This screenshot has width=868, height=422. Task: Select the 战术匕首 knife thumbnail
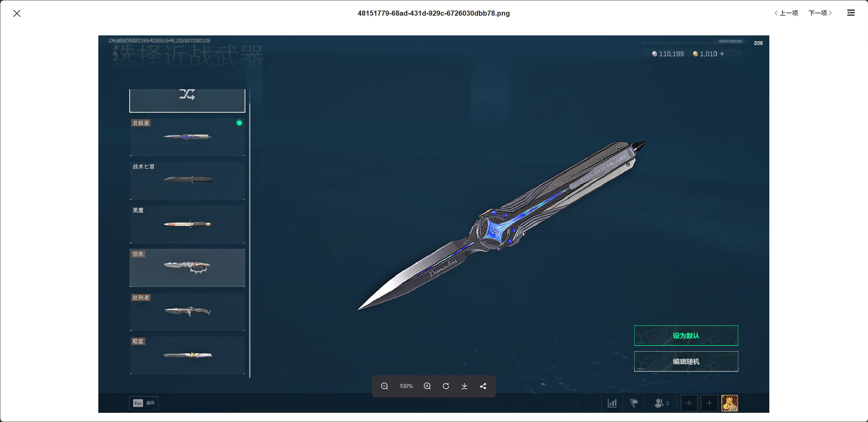click(x=187, y=180)
